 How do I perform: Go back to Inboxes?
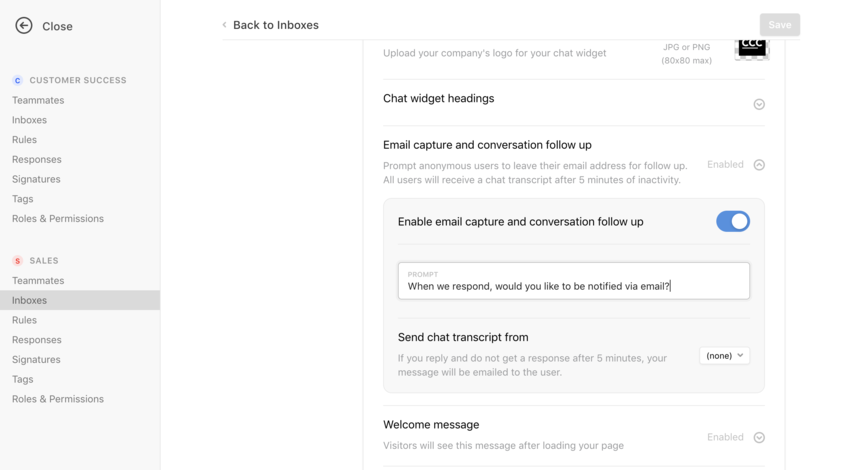[x=275, y=25]
